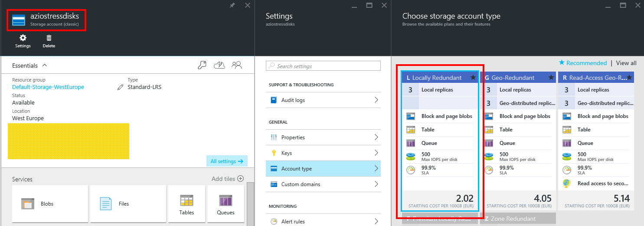Open the users icon in Essentials
The image size is (644, 226).
pos(236,65)
